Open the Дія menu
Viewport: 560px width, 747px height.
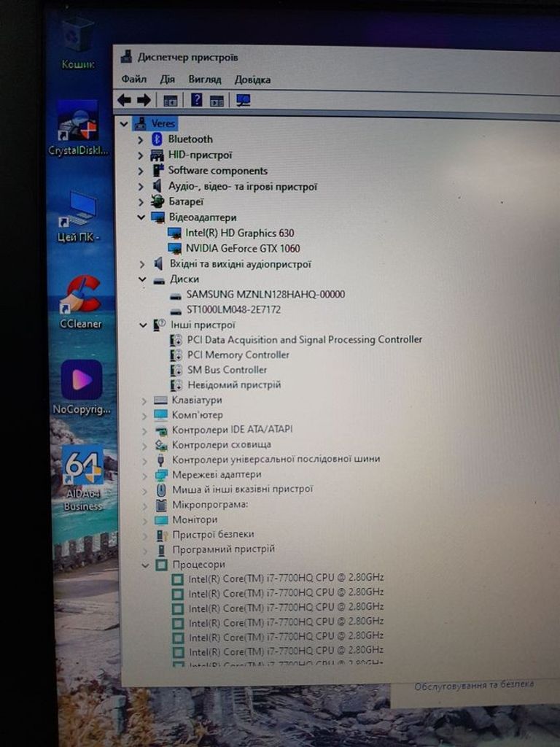pyautogui.click(x=167, y=79)
